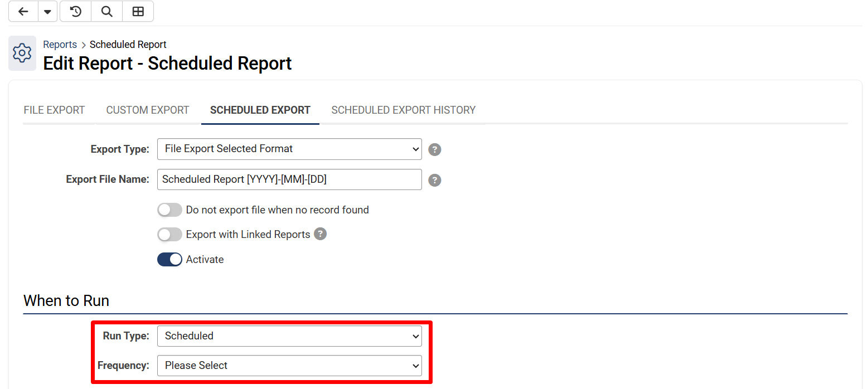The image size is (868, 389).
Task: Click the When to Run section heading
Action: click(x=66, y=301)
